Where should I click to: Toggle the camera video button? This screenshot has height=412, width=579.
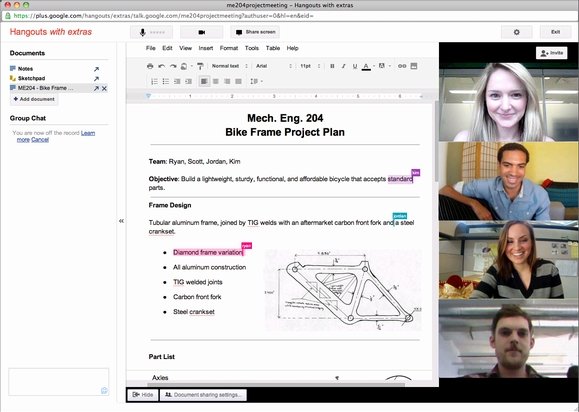tap(202, 32)
